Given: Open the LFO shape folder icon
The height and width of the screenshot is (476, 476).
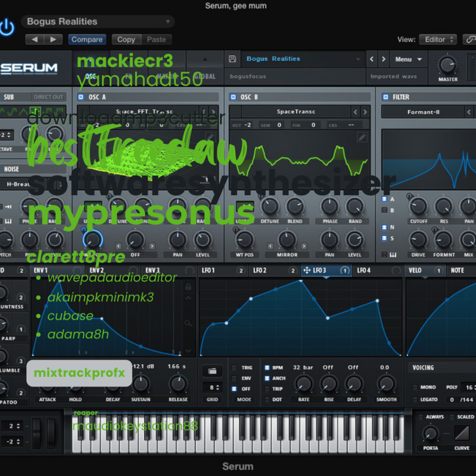Looking at the screenshot, I should coord(212,371).
